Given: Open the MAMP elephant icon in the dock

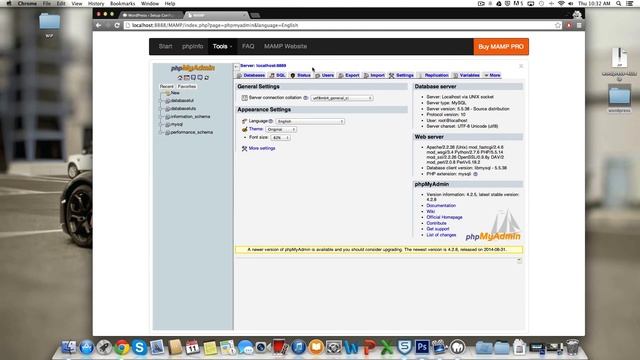Looking at the screenshot, I should tap(458, 347).
